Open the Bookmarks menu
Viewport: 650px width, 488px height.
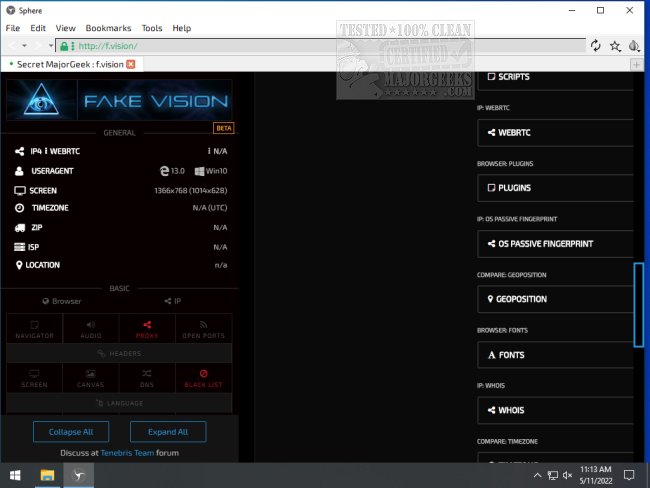click(108, 28)
